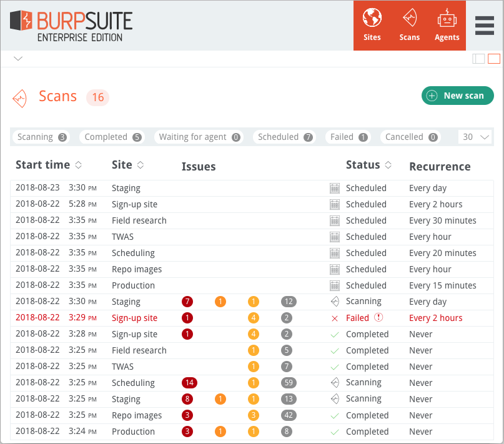Click the red 7 high issues badge
504x444 pixels.
pyautogui.click(x=187, y=302)
